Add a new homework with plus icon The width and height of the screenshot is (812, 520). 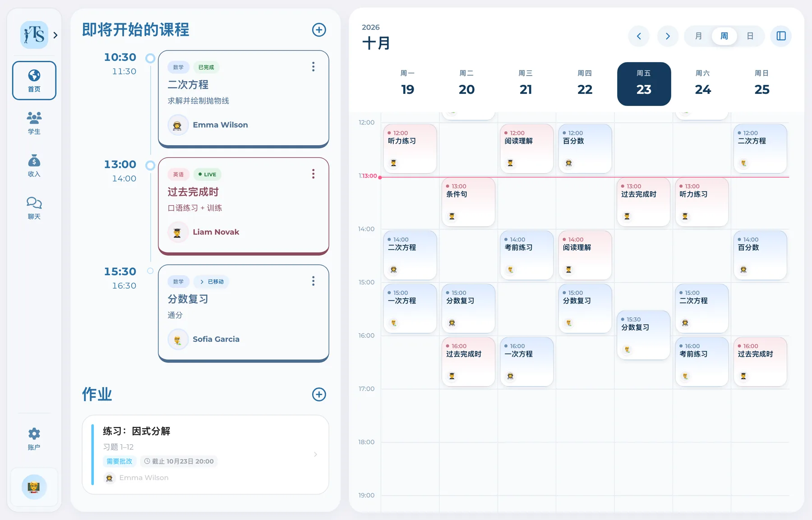[x=319, y=394]
